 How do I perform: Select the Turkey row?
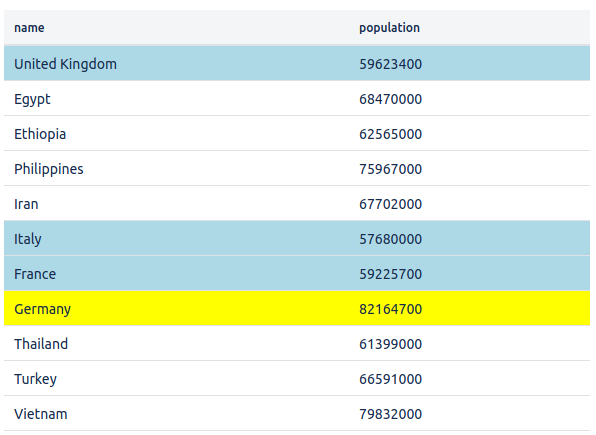(297, 378)
